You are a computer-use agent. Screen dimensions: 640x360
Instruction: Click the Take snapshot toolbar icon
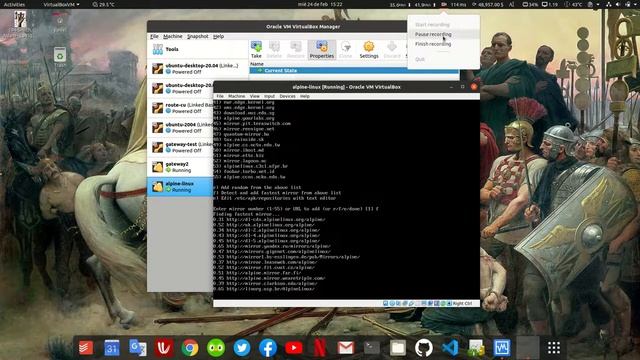(x=256, y=49)
